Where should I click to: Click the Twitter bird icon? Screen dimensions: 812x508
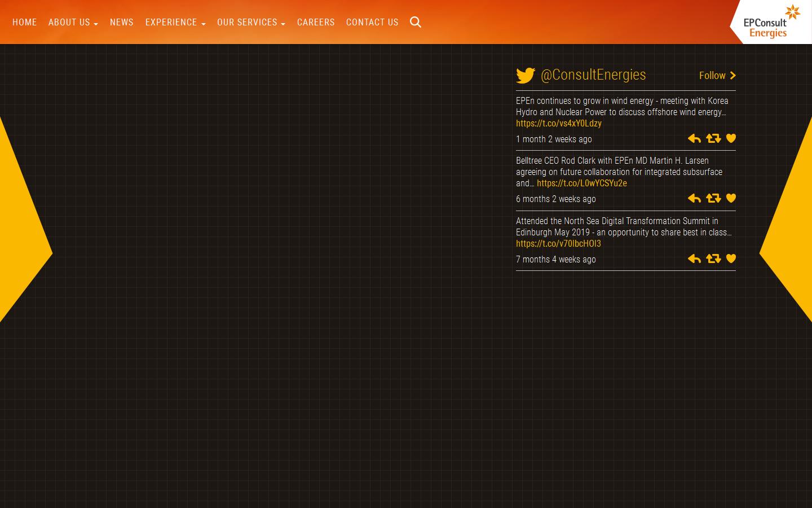point(526,76)
